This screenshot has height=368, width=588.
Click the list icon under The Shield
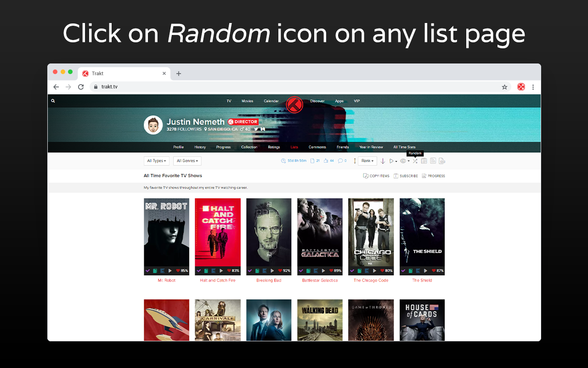coord(418,271)
